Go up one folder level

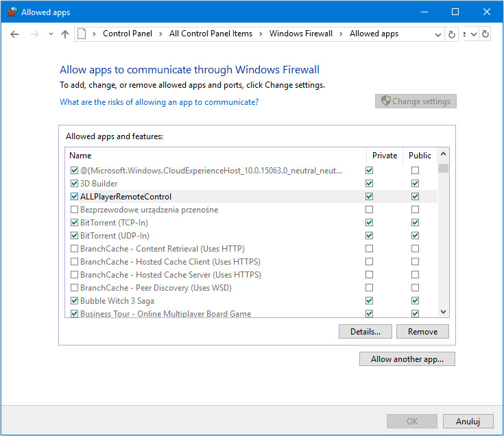tap(65, 34)
